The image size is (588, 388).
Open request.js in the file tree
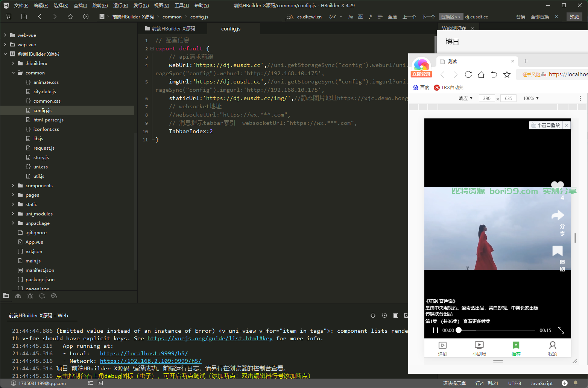tap(44, 148)
